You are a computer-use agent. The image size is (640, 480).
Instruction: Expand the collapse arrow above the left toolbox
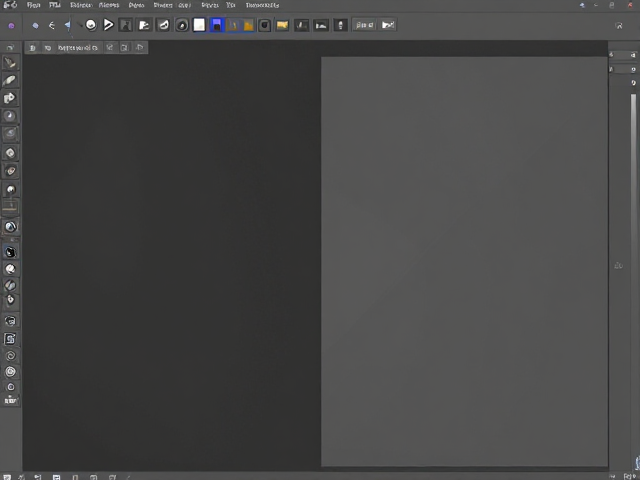coord(10,48)
